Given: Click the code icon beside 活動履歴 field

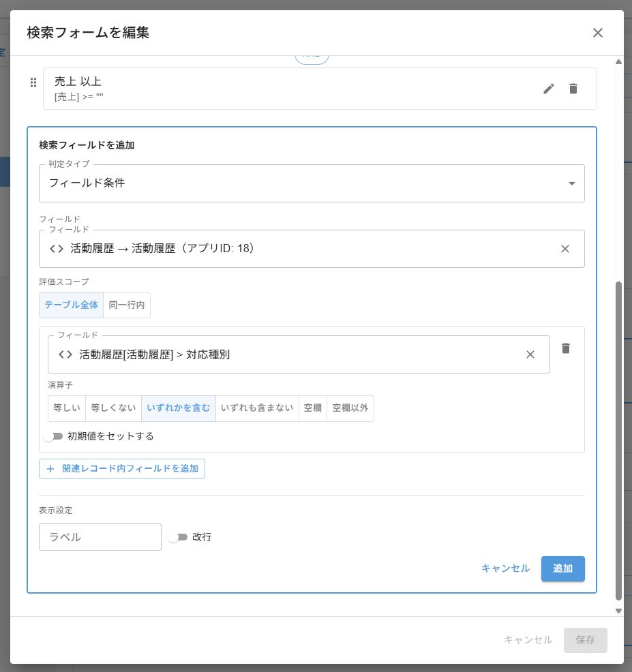Looking at the screenshot, I should click(x=57, y=249).
